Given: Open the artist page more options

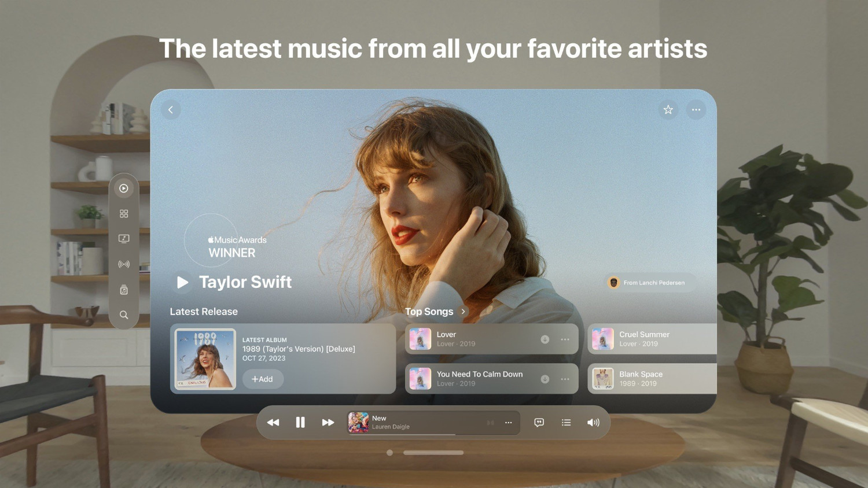Looking at the screenshot, I should pos(696,110).
